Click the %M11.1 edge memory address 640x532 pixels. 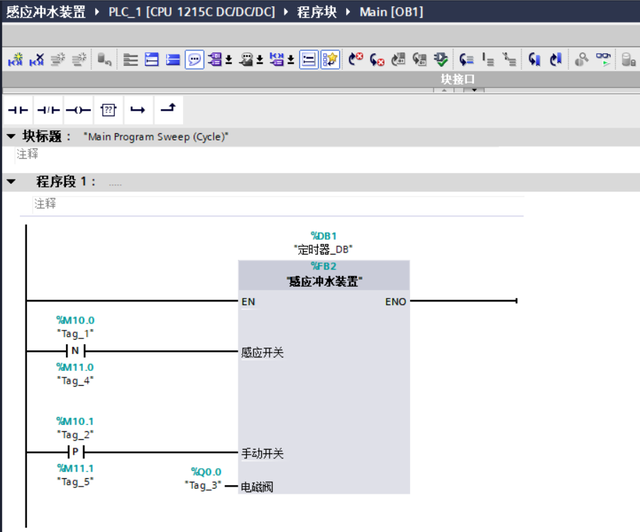(75, 468)
